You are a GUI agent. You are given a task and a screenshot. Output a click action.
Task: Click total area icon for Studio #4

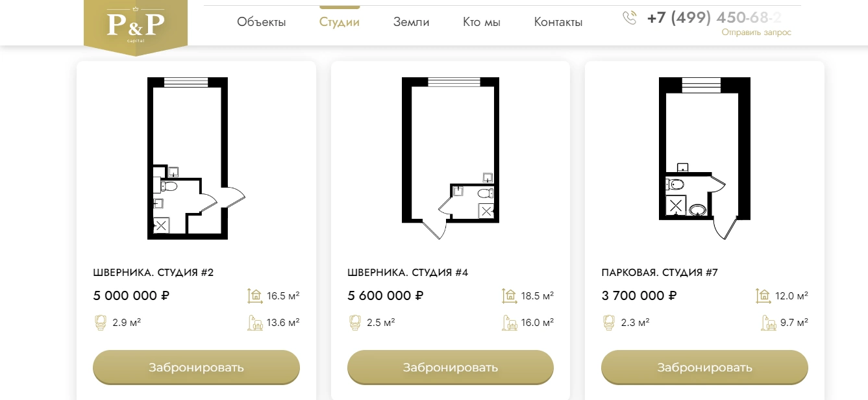point(509,296)
